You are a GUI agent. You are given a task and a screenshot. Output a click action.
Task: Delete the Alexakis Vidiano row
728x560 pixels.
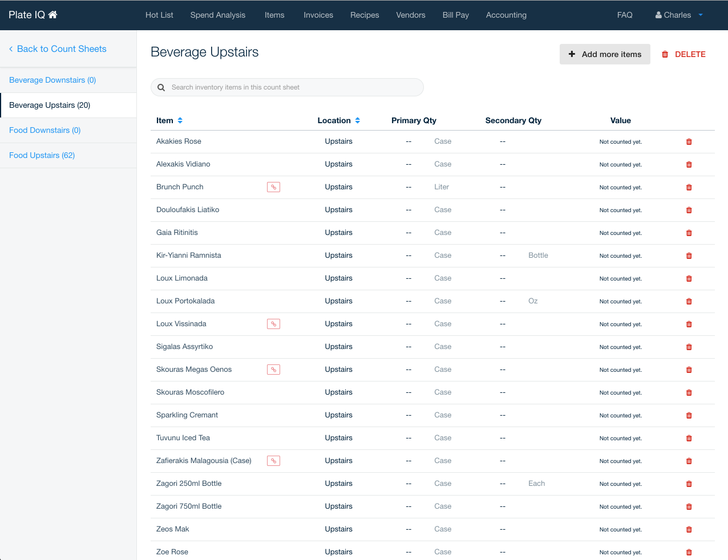[x=689, y=164]
